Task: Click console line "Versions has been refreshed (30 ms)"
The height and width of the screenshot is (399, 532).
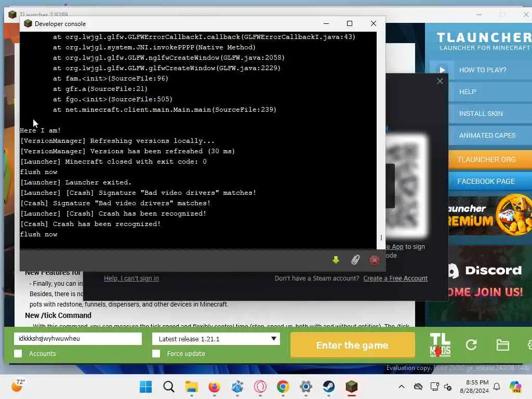Action: point(127,151)
